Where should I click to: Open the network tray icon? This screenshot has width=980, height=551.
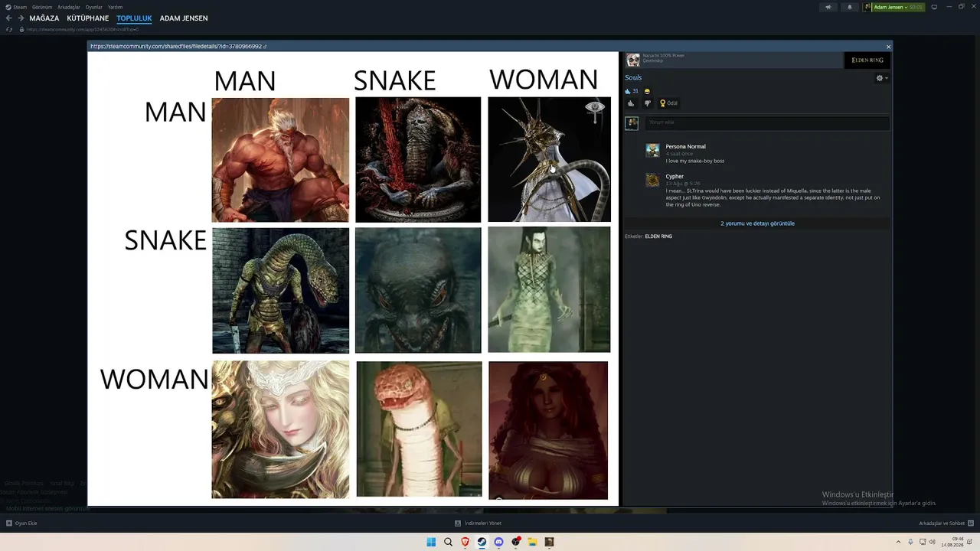(921, 542)
